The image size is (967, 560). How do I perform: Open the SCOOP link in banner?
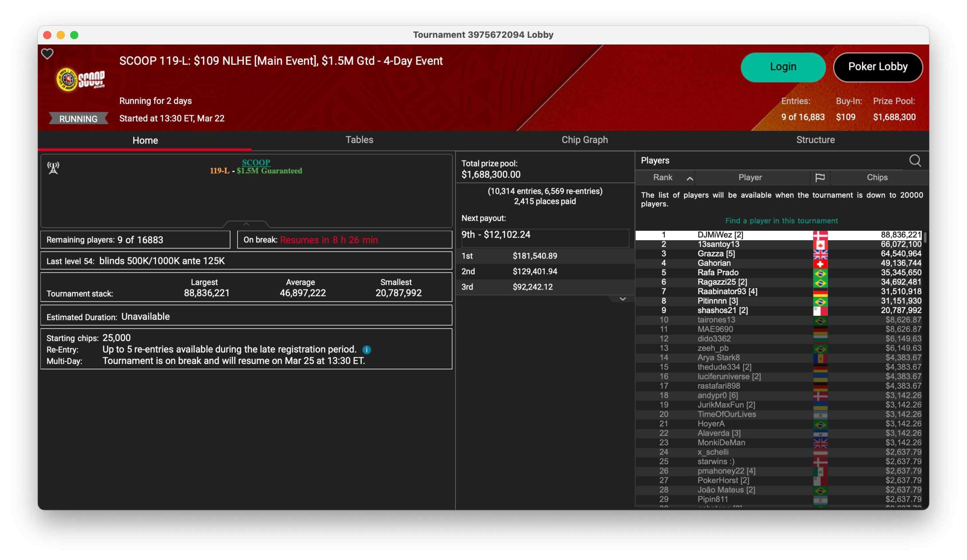point(256,162)
